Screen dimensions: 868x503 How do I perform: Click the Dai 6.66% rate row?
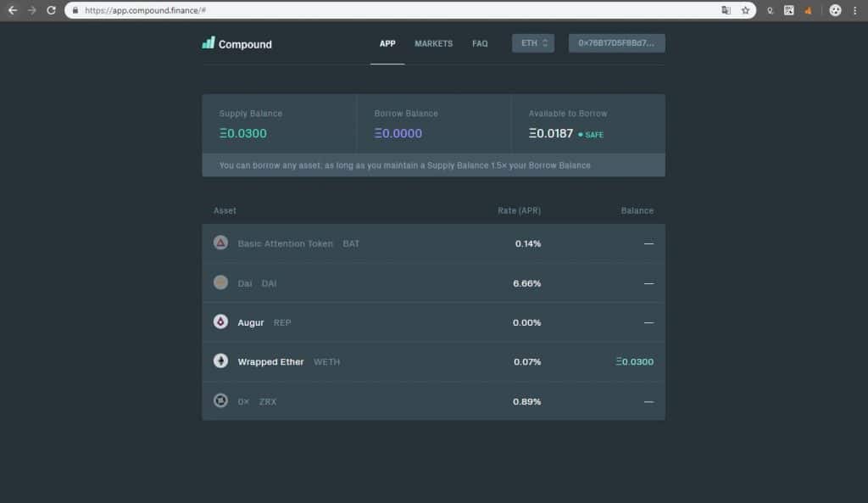point(433,283)
